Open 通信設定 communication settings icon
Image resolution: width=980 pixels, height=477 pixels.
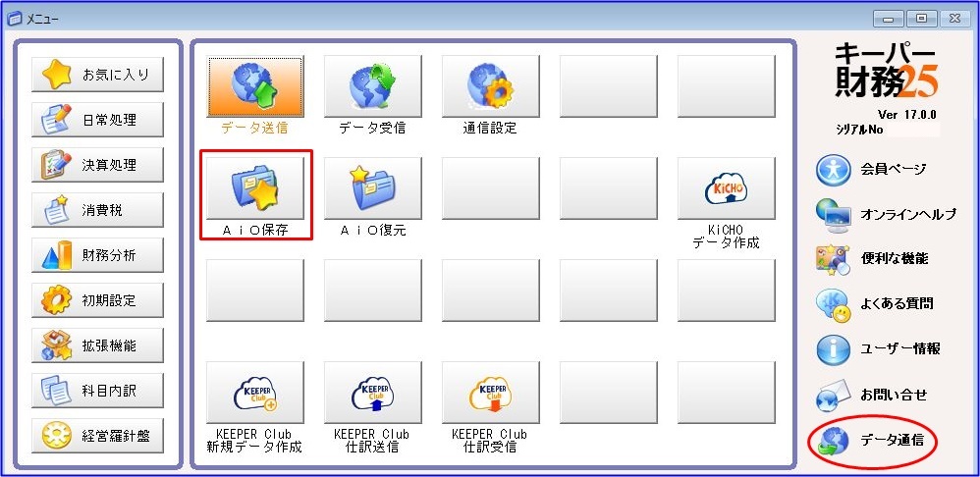pyautogui.click(x=491, y=86)
